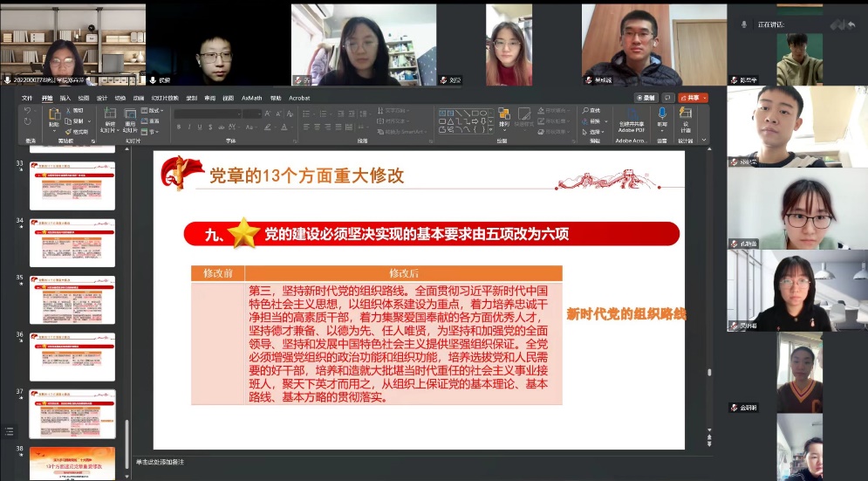Click the Format Painter (格式刷) icon
The image size is (868, 481).
[78, 132]
